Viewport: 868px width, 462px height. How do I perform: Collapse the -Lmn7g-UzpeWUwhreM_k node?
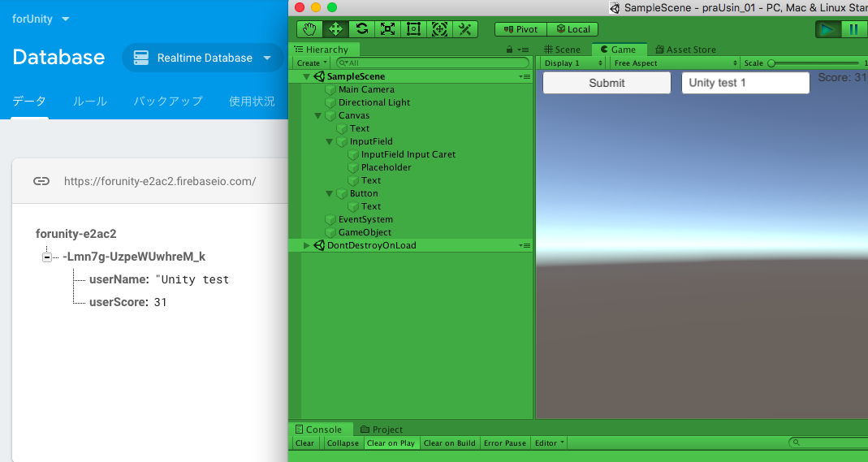[x=47, y=257]
